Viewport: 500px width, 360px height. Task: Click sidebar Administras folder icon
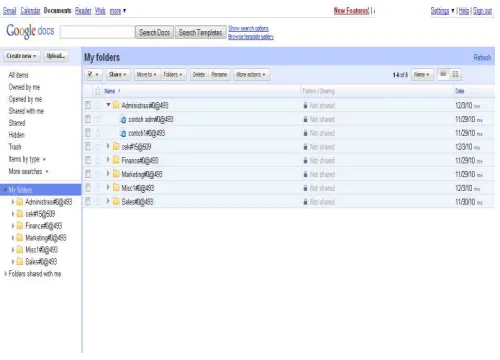20,202
